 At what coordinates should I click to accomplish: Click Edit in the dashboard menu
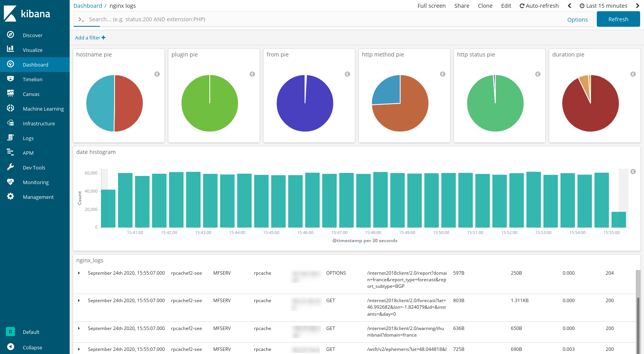pos(506,6)
